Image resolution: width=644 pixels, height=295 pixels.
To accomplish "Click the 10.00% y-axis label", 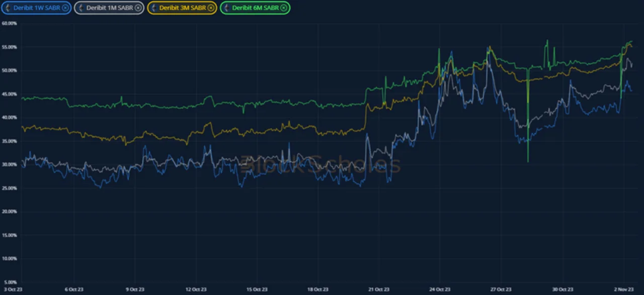I will pos(9,259).
